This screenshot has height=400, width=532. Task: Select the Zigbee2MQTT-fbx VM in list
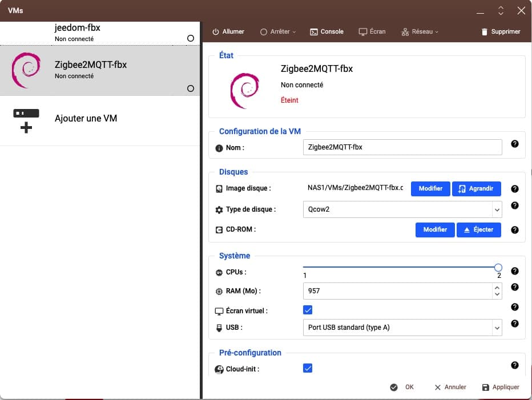100,71
